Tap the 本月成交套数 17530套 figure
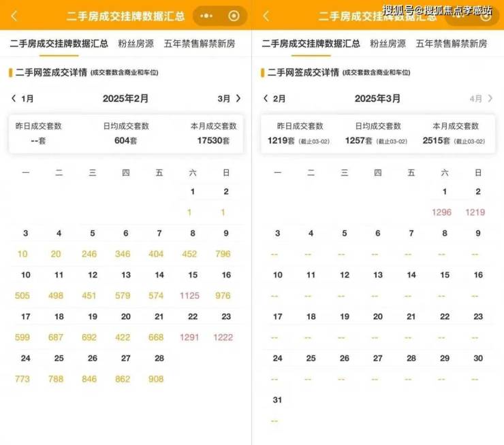Image resolution: width=504 pixels, height=445 pixels. [213, 141]
